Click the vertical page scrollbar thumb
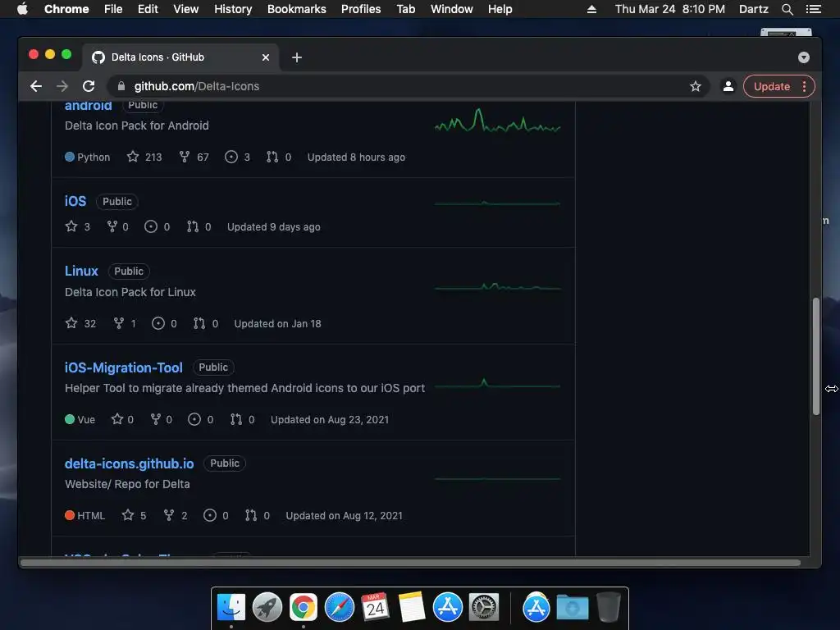840x630 pixels. [816, 356]
